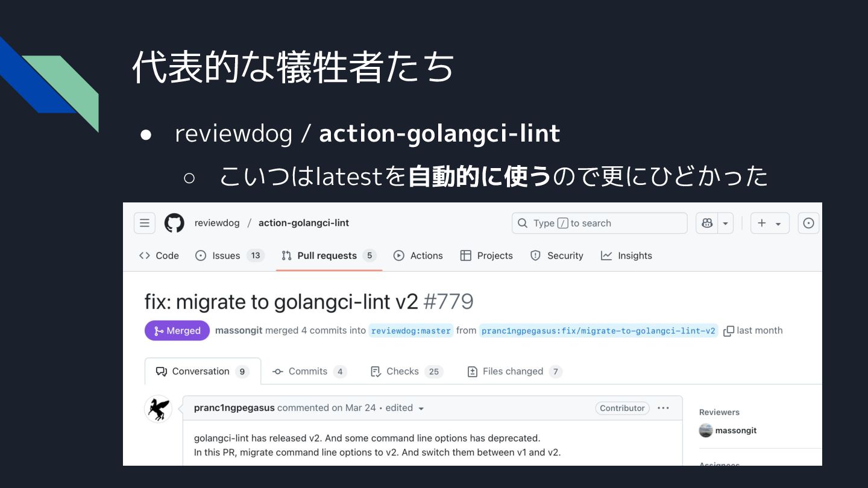Open the hamburger navigation menu

[x=145, y=223]
